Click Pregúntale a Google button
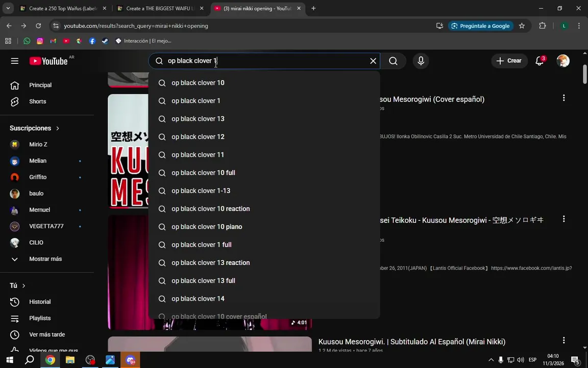The image size is (588, 368). click(480, 26)
